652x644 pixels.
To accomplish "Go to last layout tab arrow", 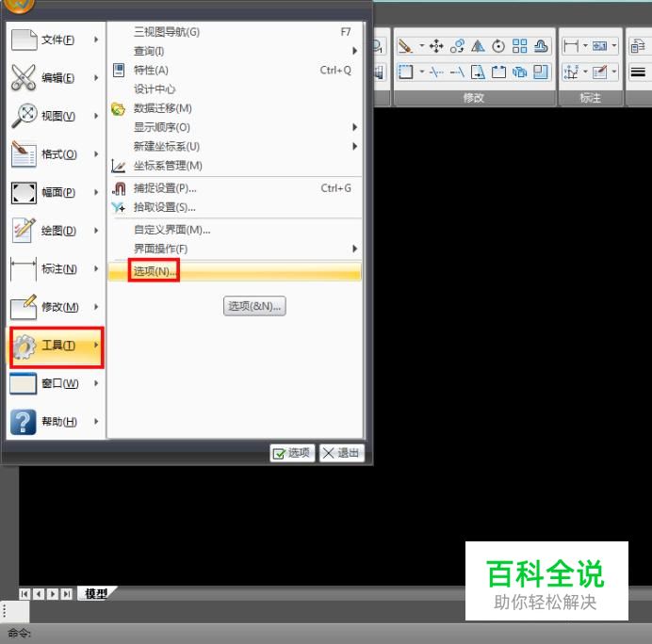I will (x=67, y=594).
